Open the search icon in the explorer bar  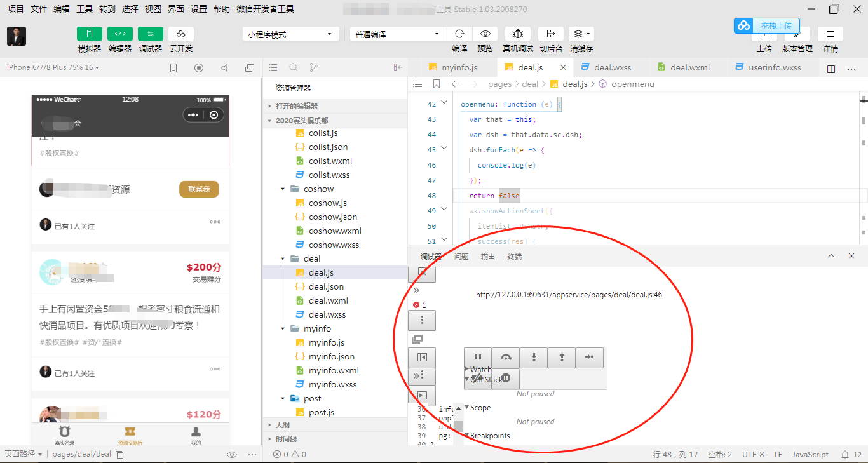294,67
